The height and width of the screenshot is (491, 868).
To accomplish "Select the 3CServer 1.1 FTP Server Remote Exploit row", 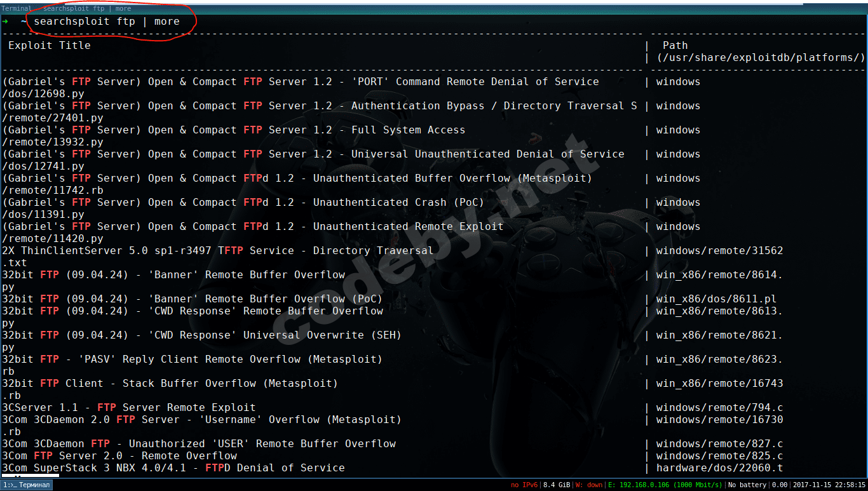I will [x=129, y=408].
